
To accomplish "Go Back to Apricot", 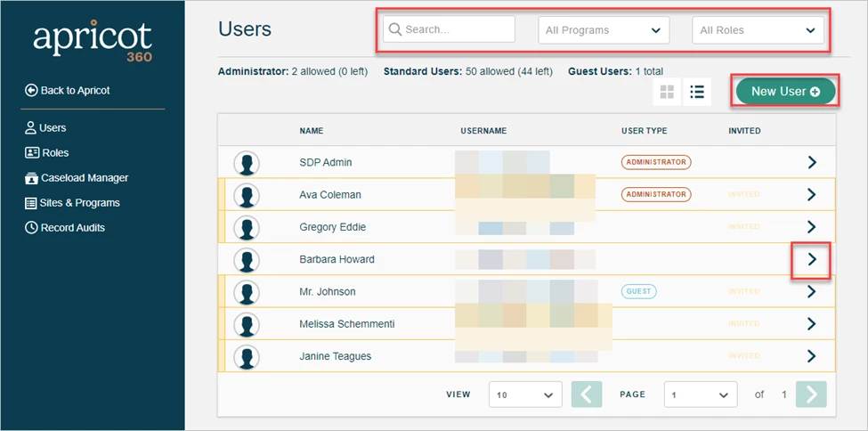I will [68, 90].
